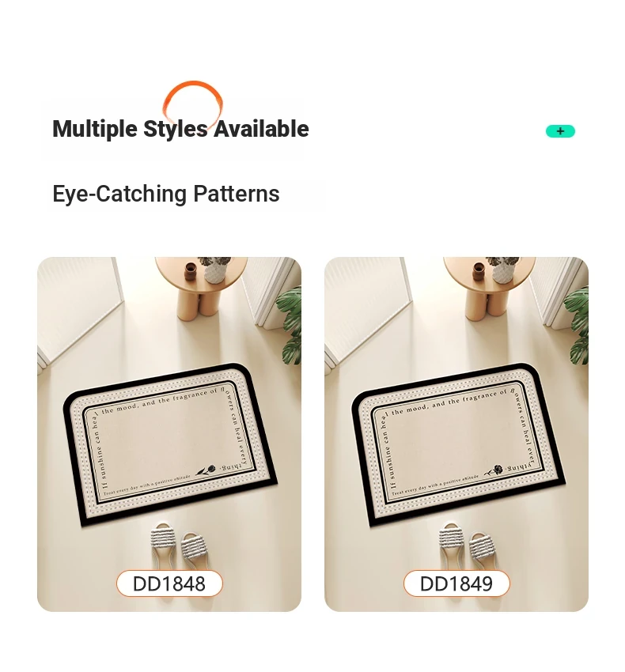Viewport: 625px width, 672px height.
Task: Click the mat text in DD1849 image
Action: coord(458,441)
